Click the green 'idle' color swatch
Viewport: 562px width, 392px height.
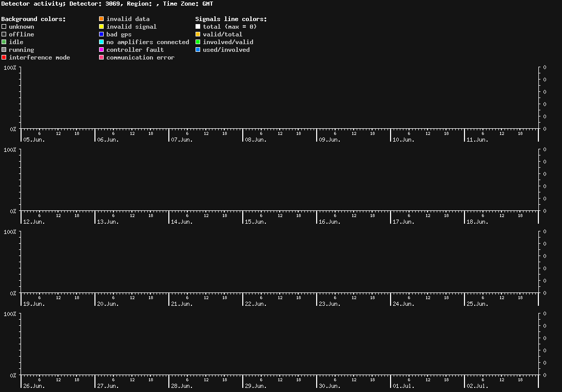(4, 42)
